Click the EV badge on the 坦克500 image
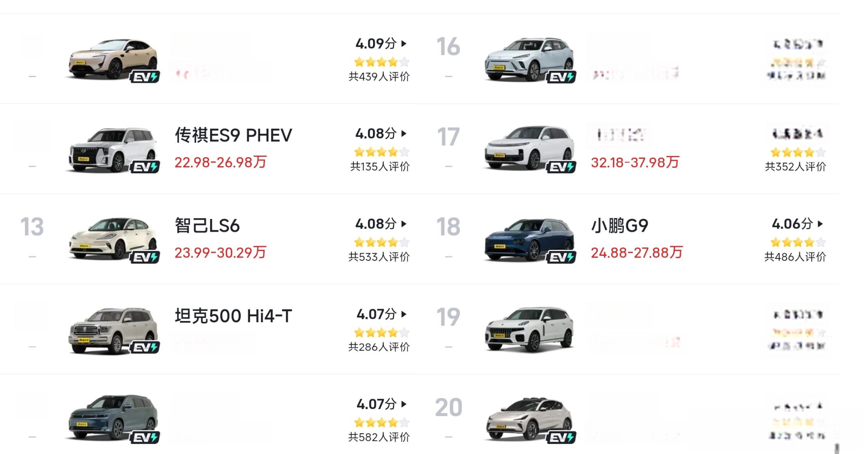The height and width of the screenshot is (454, 868). coord(145,347)
